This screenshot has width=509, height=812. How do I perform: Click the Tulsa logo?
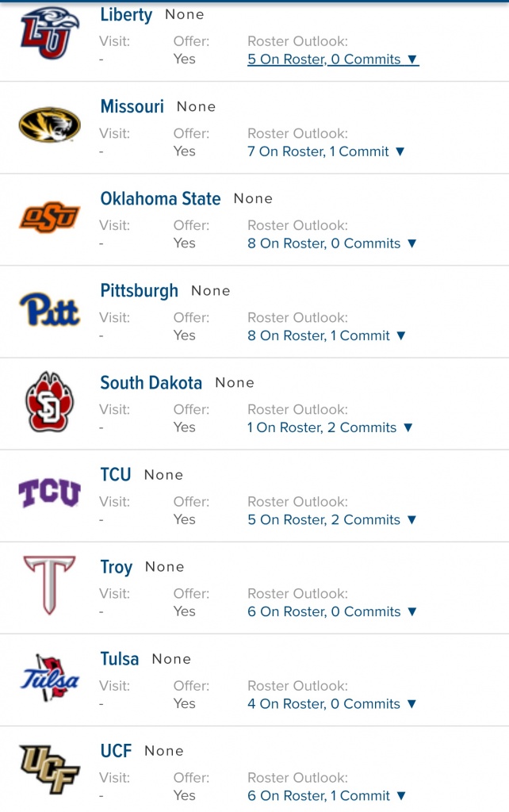point(49,678)
